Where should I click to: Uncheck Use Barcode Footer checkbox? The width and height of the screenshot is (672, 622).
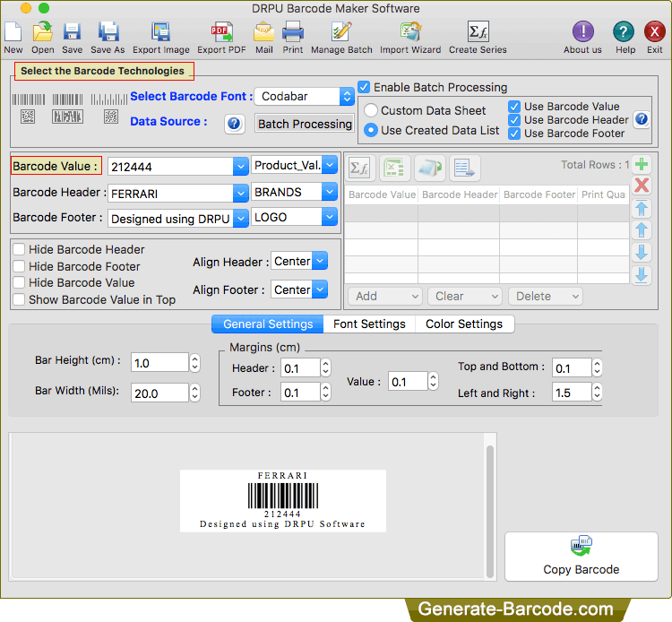coord(514,134)
